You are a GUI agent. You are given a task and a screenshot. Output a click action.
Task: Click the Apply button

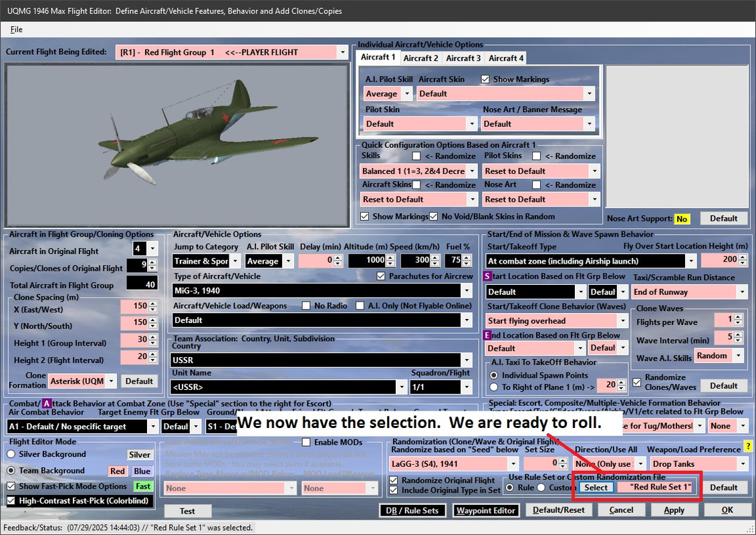[674, 510]
